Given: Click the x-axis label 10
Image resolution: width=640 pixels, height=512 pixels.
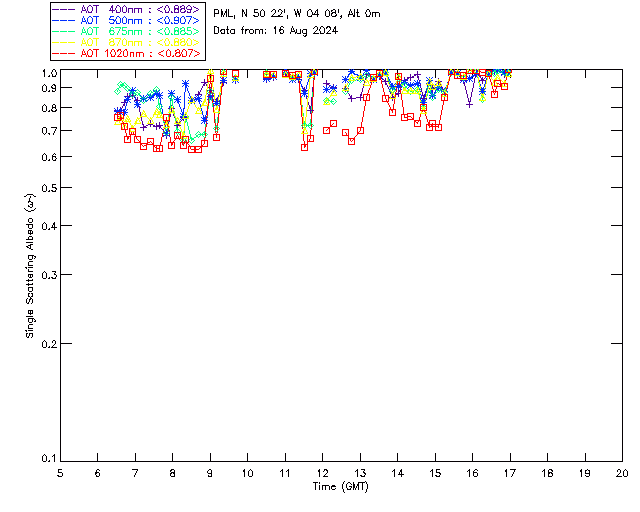Looking at the screenshot, I should [x=247, y=473].
